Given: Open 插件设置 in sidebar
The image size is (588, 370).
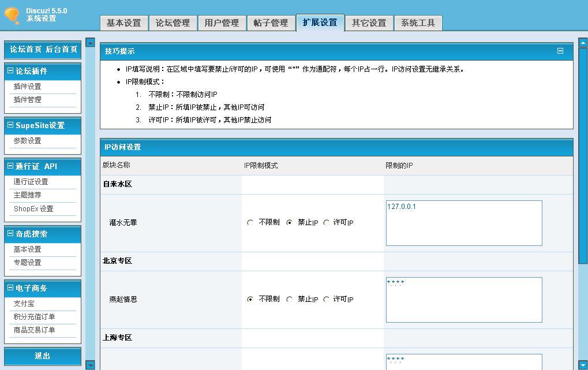Looking at the screenshot, I should [x=27, y=87].
